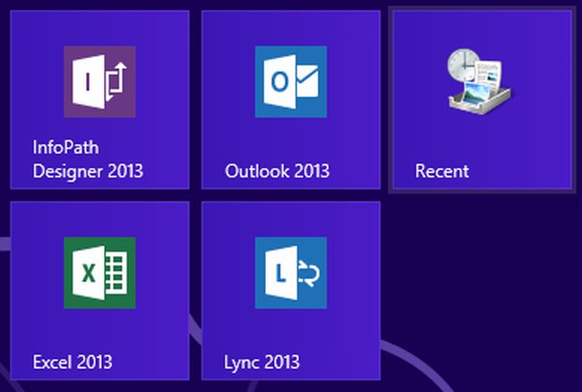Click the "Lync 2013" tile label
Image resolution: width=582 pixels, height=392 pixels.
coord(261,362)
